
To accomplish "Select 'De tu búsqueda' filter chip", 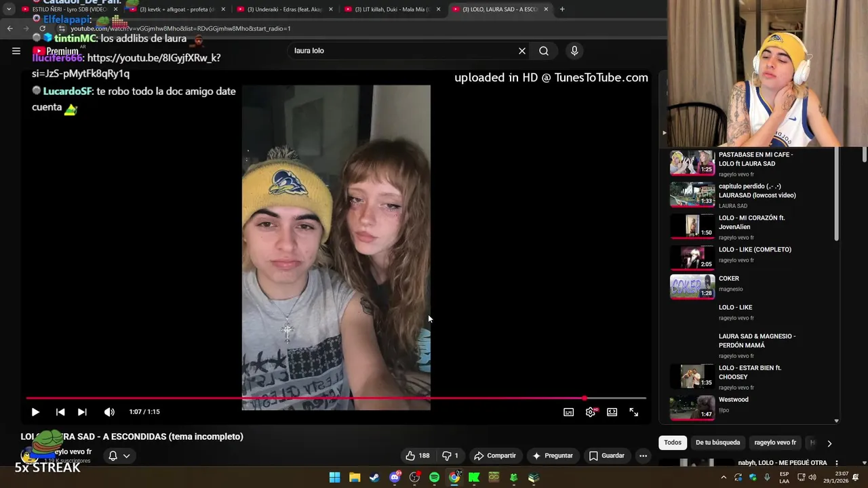I will 717,443.
